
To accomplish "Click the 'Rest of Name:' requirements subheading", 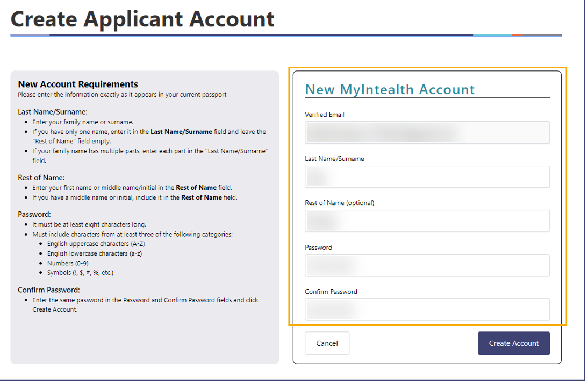I will click(x=41, y=178).
